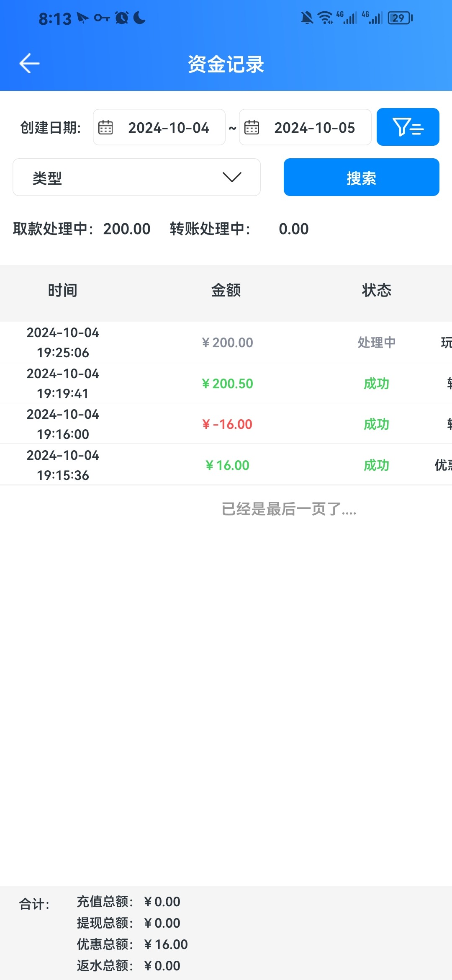Click the end date calendar icon
Screen dimensions: 452x980
click(x=252, y=127)
